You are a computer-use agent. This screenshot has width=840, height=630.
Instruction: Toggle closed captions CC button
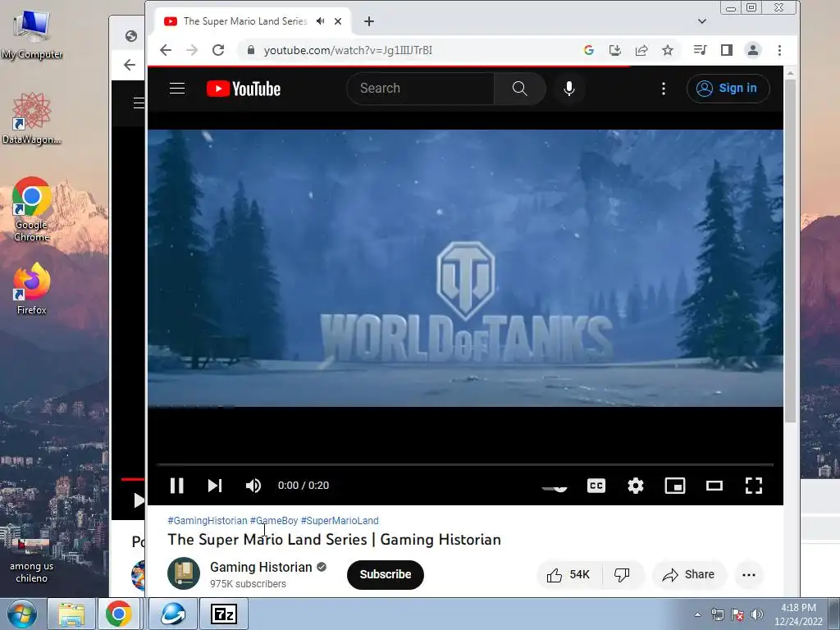pos(596,486)
